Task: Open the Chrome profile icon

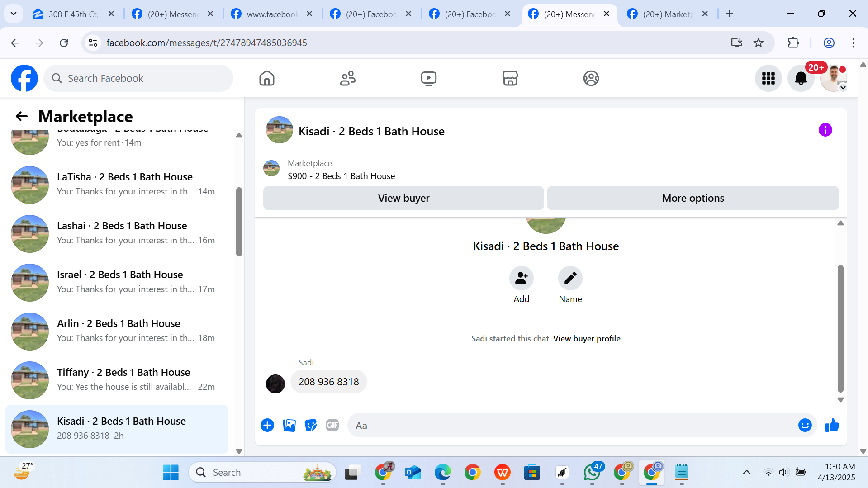Action: pos(829,43)
